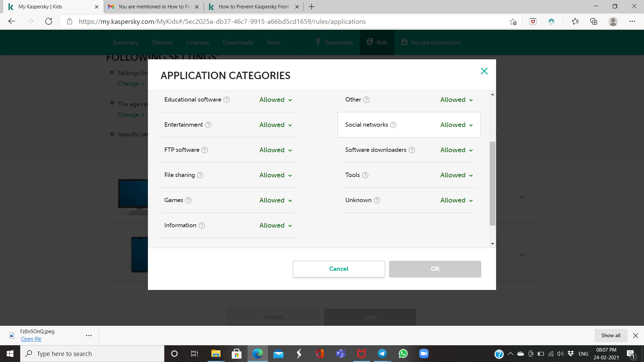This screenshot has width=644, height=362.
Task: Click help icon next to FTP software
Action: pos(205,150)
